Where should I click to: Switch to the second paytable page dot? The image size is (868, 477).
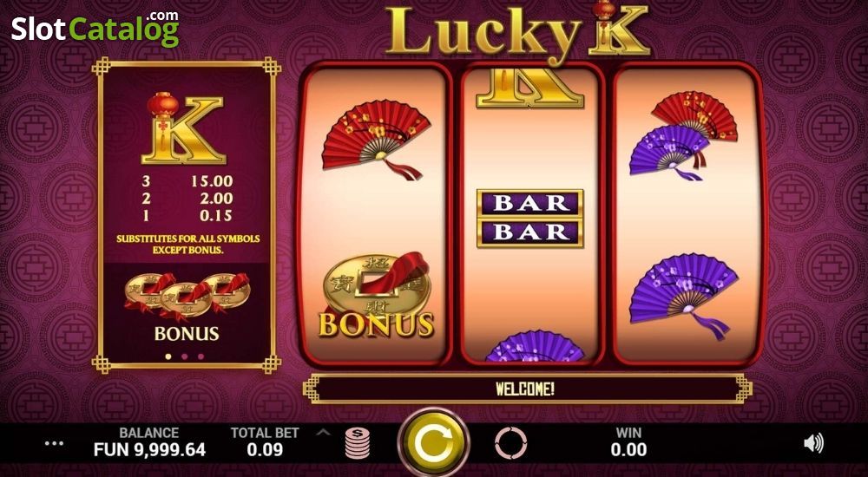(x=184, y=356)
